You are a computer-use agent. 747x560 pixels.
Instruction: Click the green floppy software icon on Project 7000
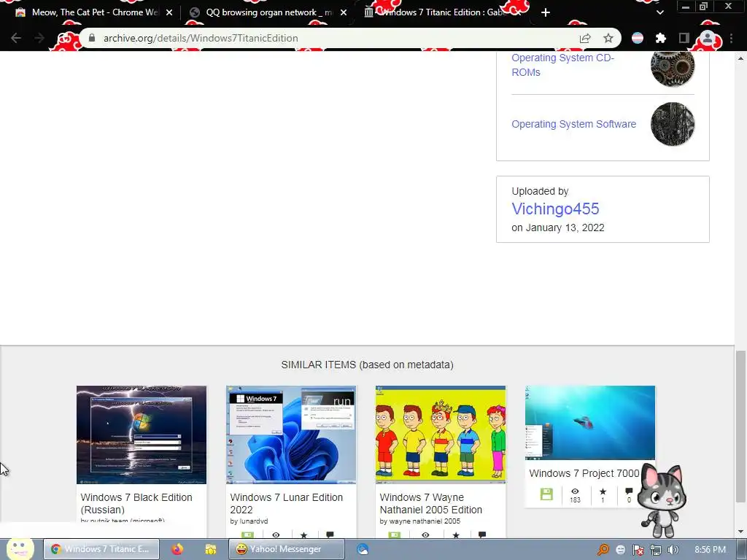click(546, 494)
